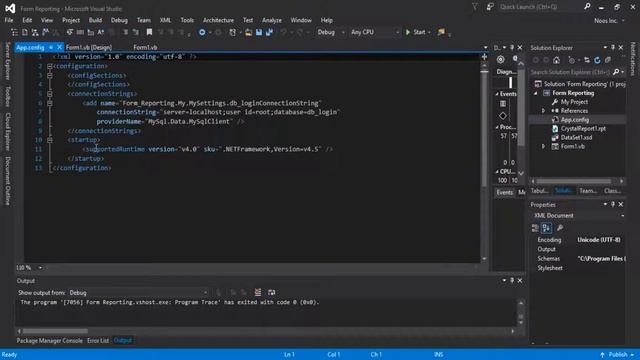Click the Quick Launch search icon

click(x=587, y=7)
